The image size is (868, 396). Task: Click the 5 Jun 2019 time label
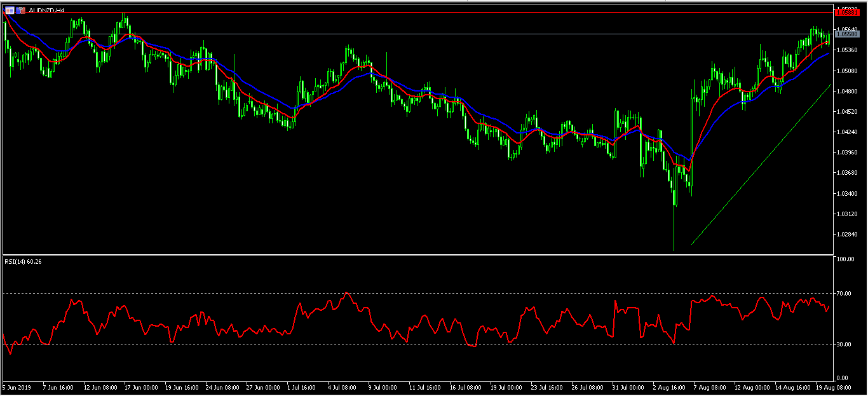point(17,386)
